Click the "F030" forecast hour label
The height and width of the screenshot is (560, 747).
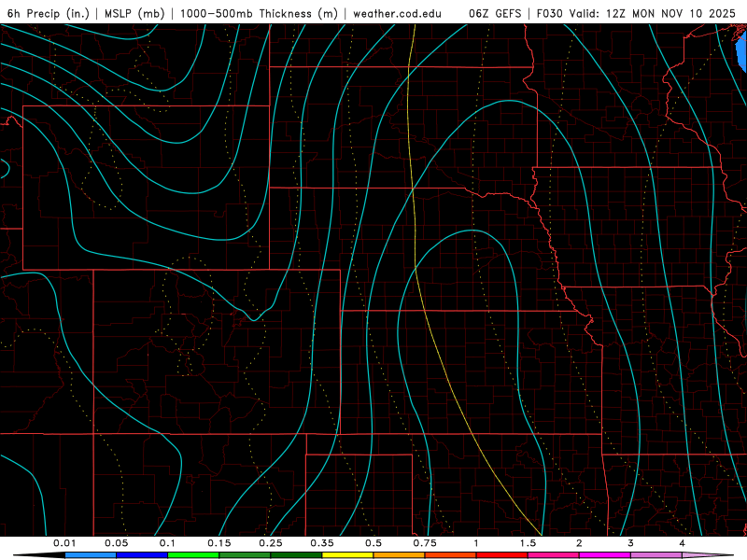tap(550, 13)
